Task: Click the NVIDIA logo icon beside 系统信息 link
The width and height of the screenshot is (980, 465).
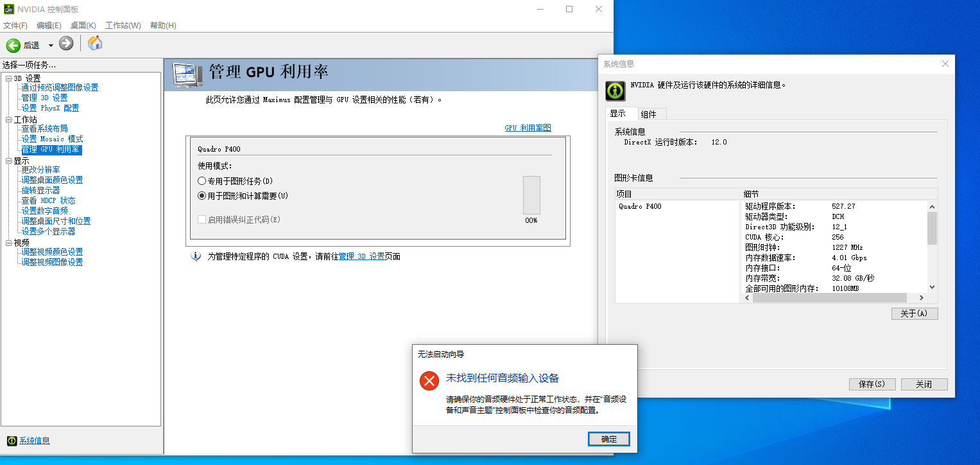Action: (x=12, y=441)
